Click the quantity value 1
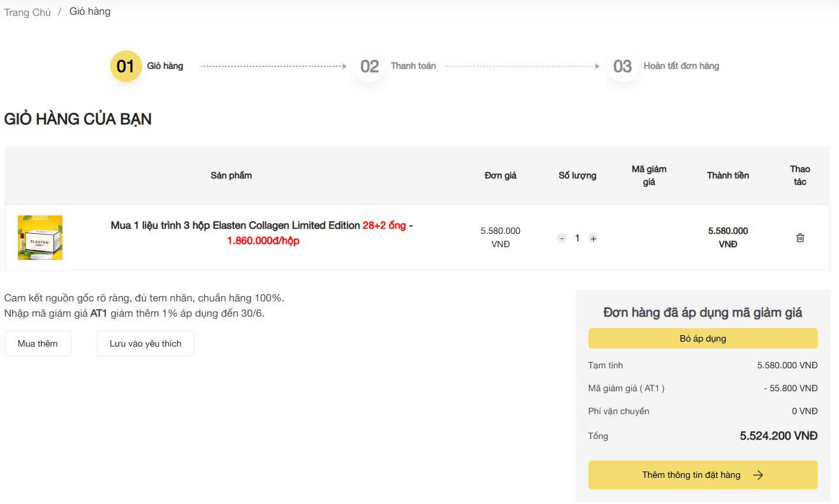This screenshot has height=504, width=839. pos(577,238)
